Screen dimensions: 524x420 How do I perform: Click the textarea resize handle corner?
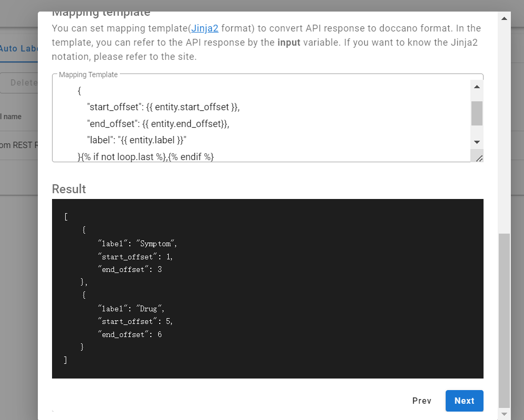tap(479, 158)
